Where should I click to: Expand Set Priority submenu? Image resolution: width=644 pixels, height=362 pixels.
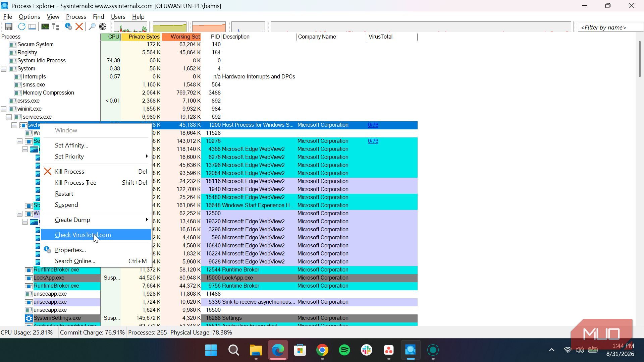(96, 157)
